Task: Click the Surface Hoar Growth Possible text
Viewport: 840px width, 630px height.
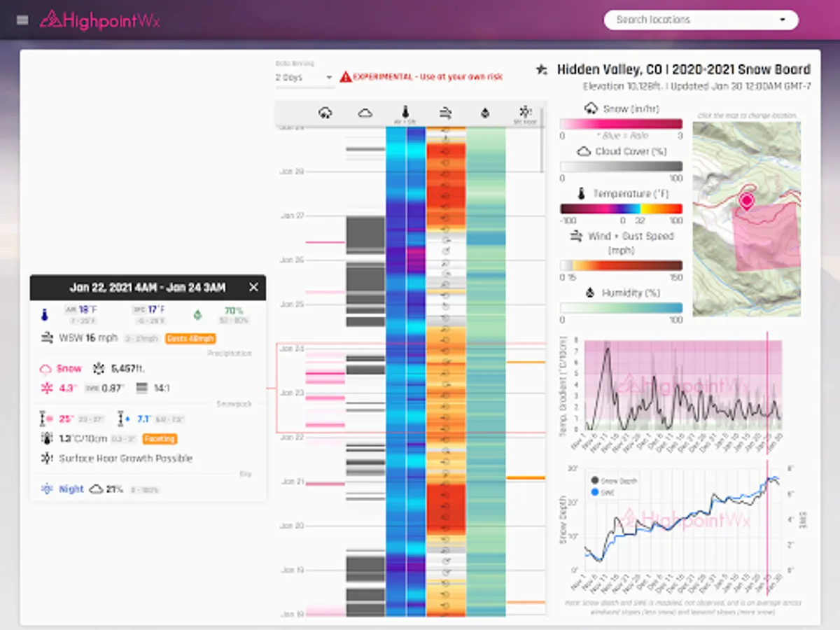Action: 125,458
